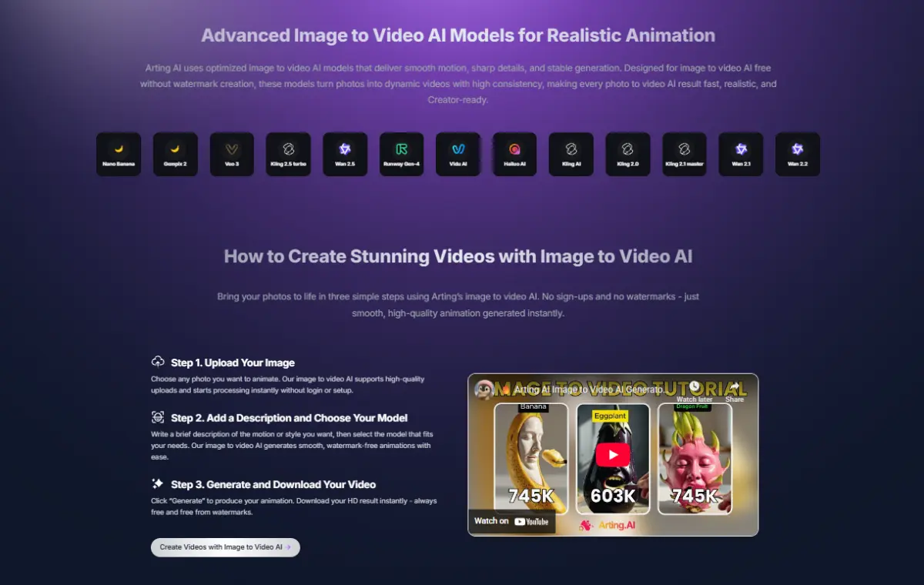The width and height of the screenshot is (924, 585).
Task: Click the 'How to Create Stunning Videos' heading
Action: tap(458, 256)
